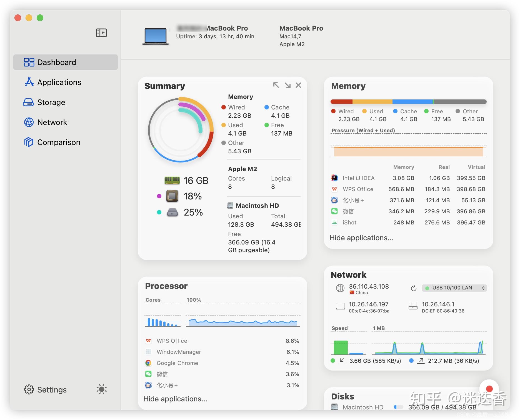Click the WeChat icon in the Processor list

148,374
